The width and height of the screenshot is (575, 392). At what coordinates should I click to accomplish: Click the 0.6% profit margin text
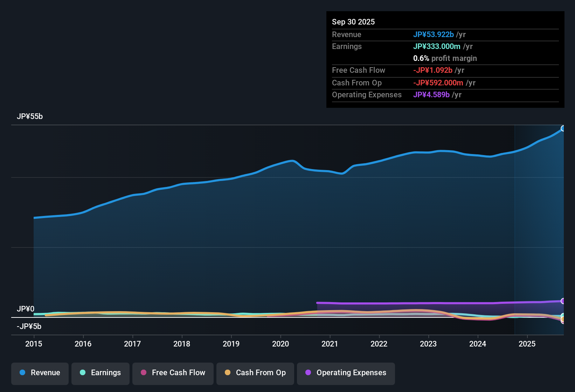[445, 58]
